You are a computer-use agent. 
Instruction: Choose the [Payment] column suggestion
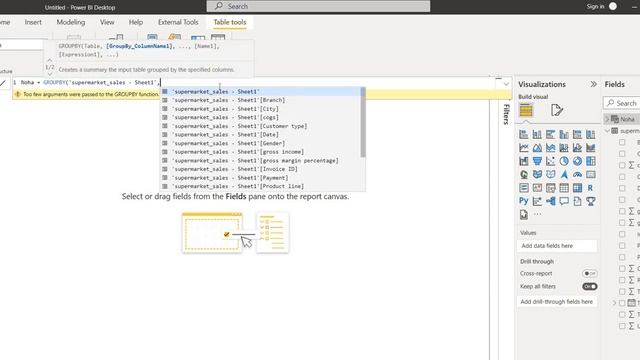260,178
